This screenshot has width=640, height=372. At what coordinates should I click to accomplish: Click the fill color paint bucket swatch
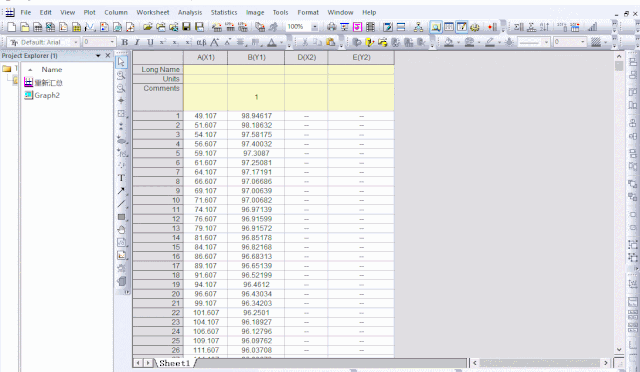point(449,42)
